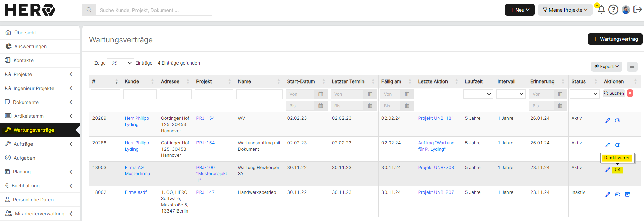
Task: Open the Neu dropdown button
Action: coord(520,10)
